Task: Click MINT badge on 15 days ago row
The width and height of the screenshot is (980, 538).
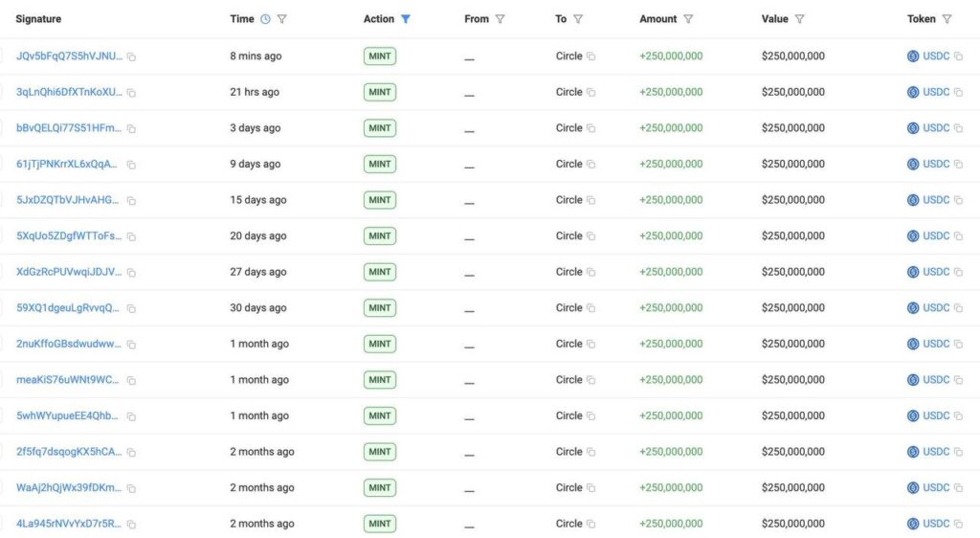Action: pos(380,200)
